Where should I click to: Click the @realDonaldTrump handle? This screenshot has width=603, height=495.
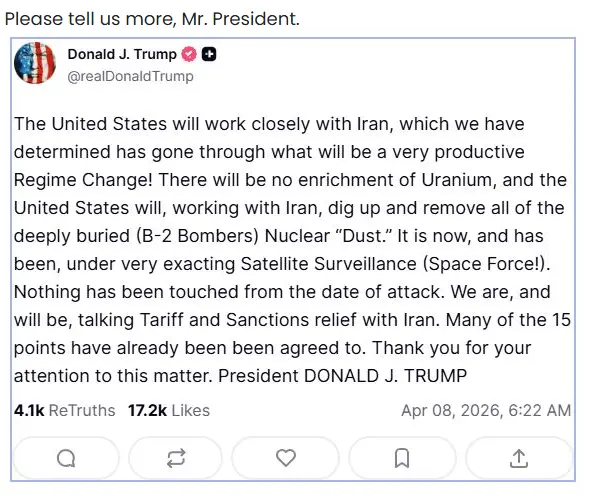click(130, 76)
